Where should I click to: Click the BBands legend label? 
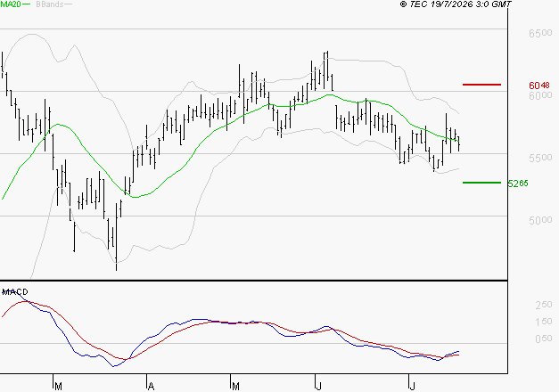click(x=50, y=4)
